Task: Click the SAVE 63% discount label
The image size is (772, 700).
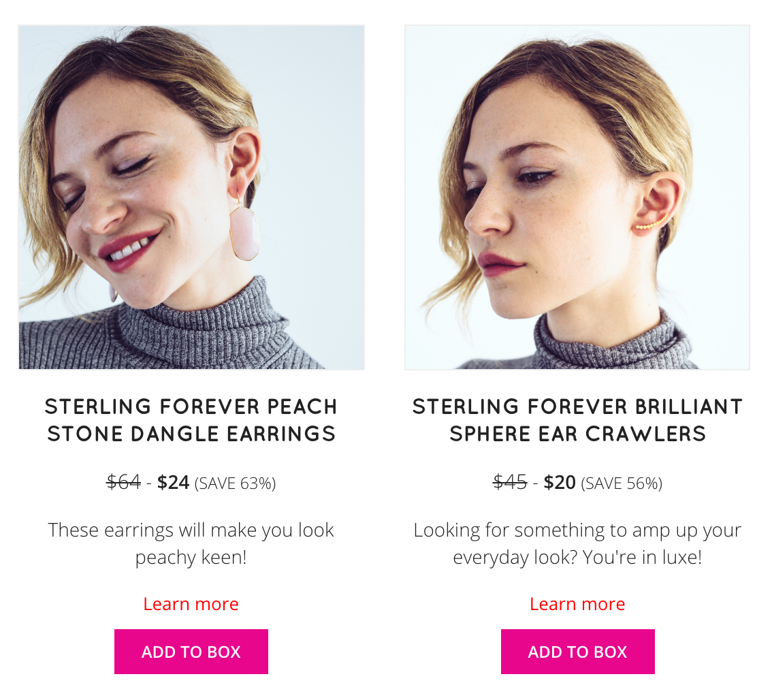Action: [x=236, y=483]
